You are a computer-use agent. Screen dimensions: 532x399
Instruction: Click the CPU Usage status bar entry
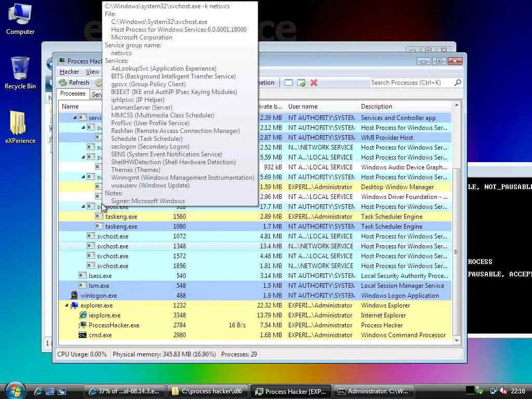[82, 354]
